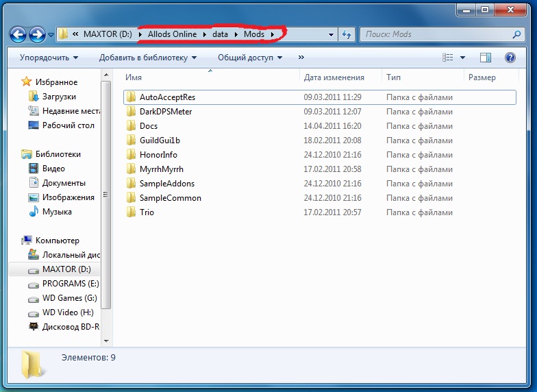Open the Упорядочить menu

pos(49,58)
